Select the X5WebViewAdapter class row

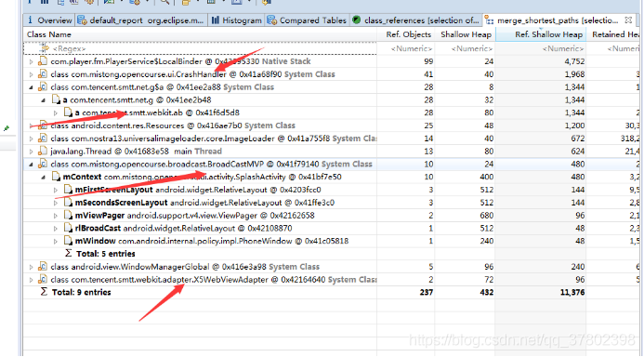click(200, 280)
